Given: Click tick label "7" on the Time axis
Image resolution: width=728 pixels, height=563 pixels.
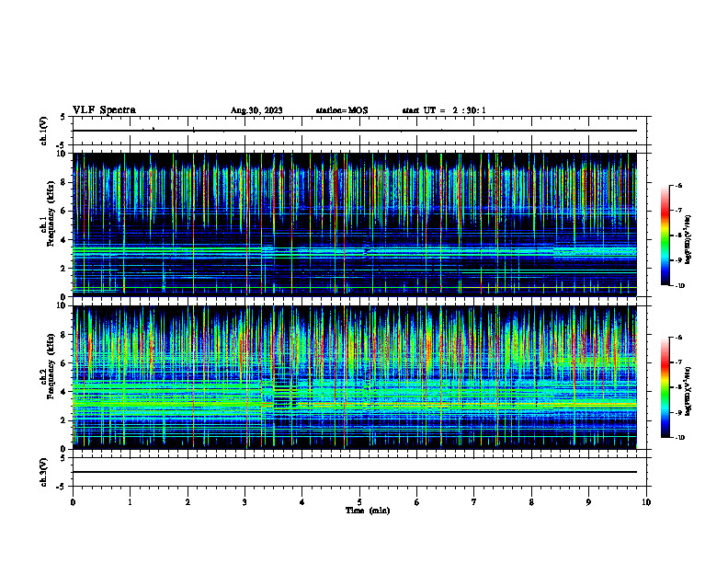Looking at the screenshot, I should tap(474, 502).
